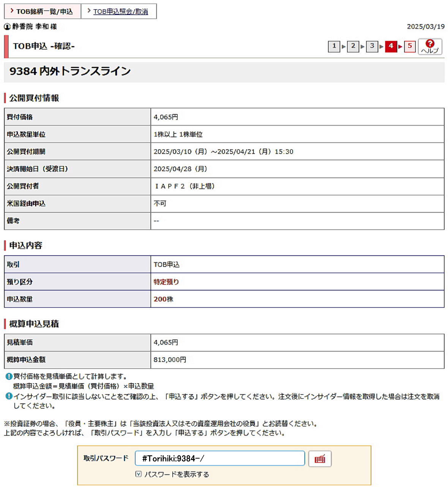448x487 pixels.
Task: Click the 概算申込見積 section heading
Action: (34, 324)
